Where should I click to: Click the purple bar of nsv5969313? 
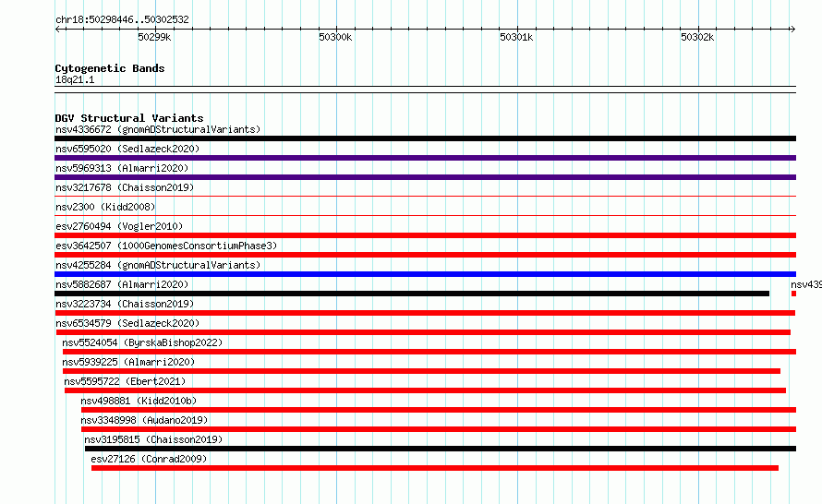pyautogui.click(x=425, y=177)
